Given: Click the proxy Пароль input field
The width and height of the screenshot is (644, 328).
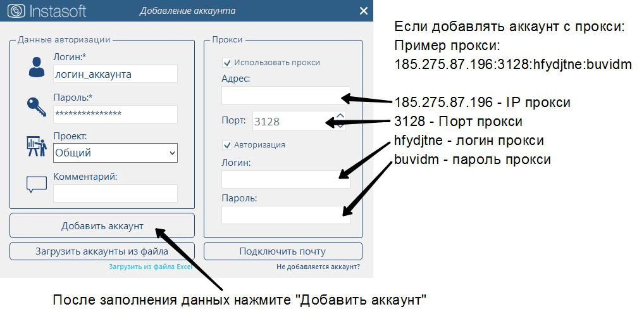Looking at the screenshot, I should (x=286, y=215).
